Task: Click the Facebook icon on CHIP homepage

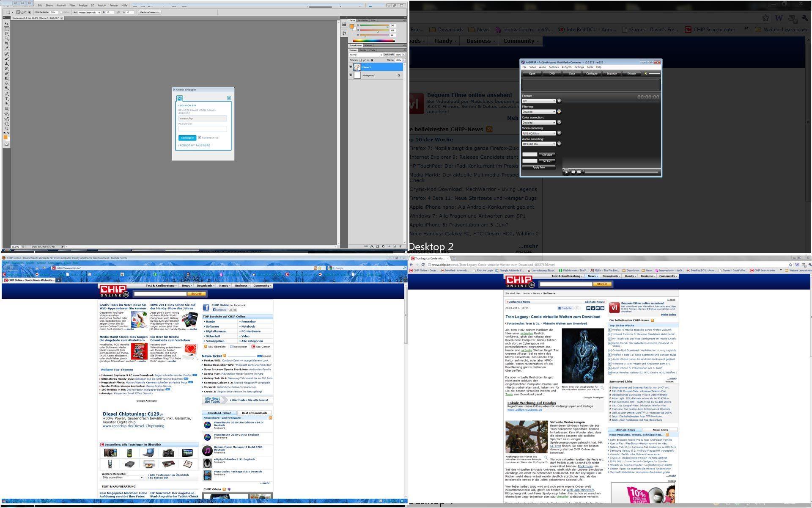Action: (x=206, y=307)
